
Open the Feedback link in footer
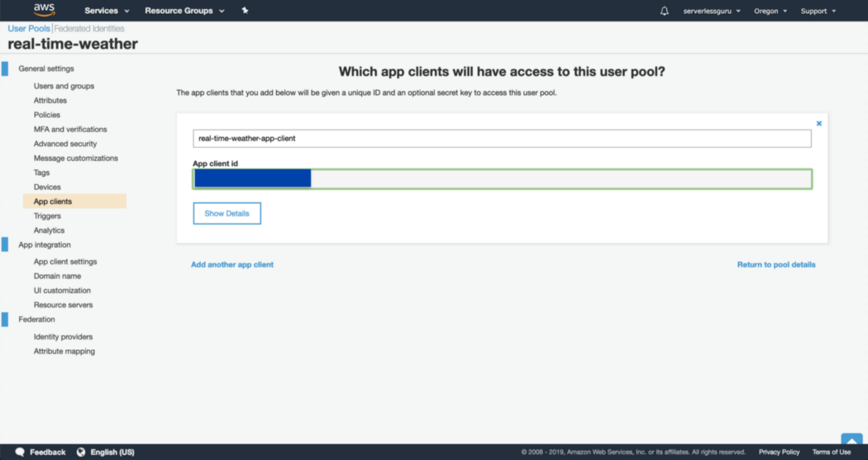48,452
